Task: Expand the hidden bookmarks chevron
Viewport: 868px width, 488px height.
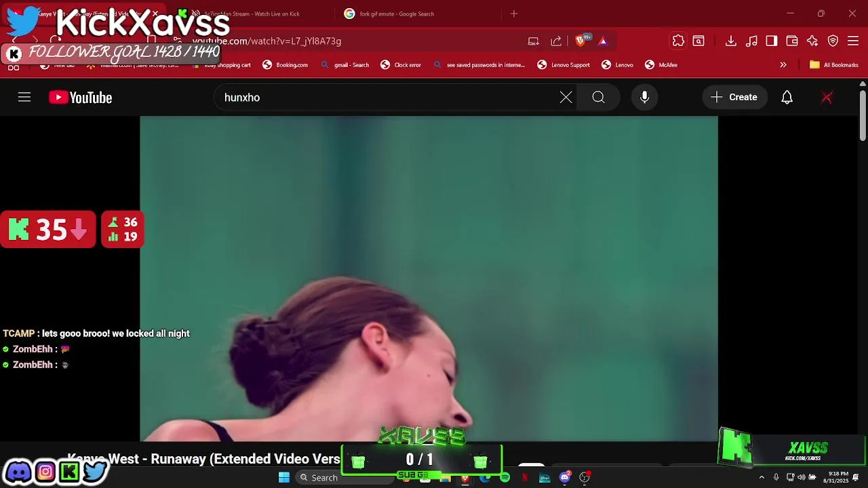Action: tap(783, 65)
